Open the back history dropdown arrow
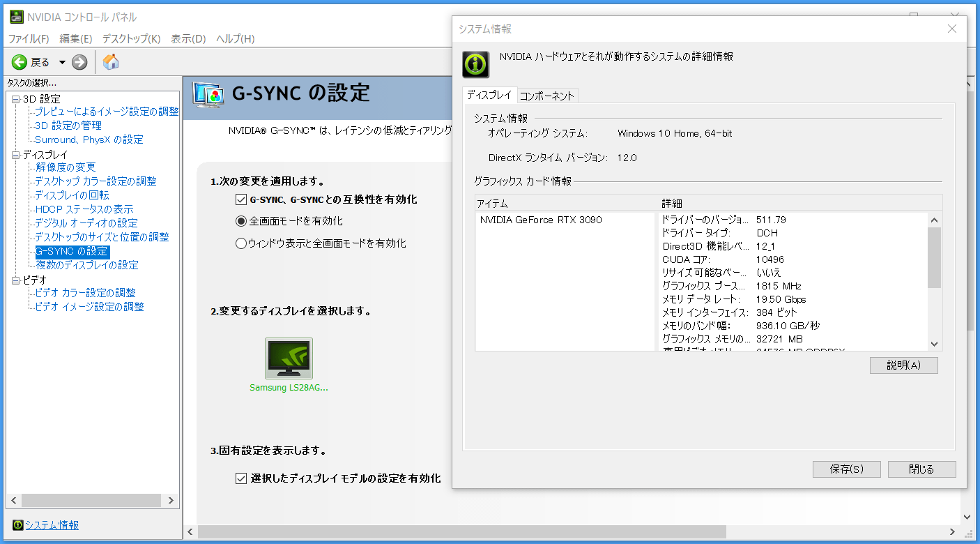 click(62, 62)
